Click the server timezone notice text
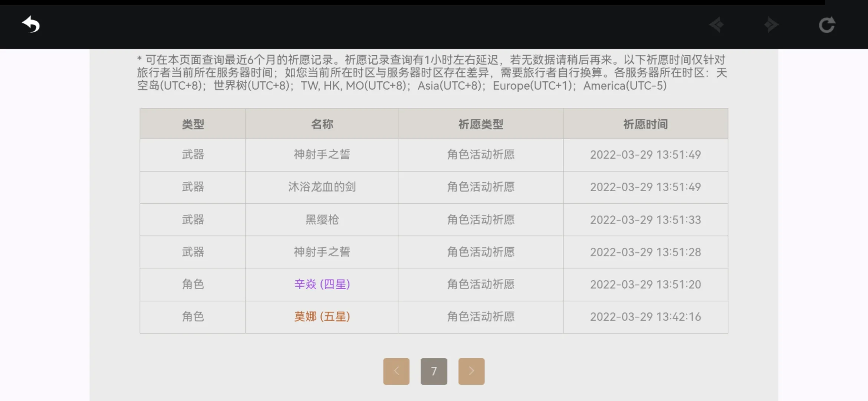 click(432, 73)
